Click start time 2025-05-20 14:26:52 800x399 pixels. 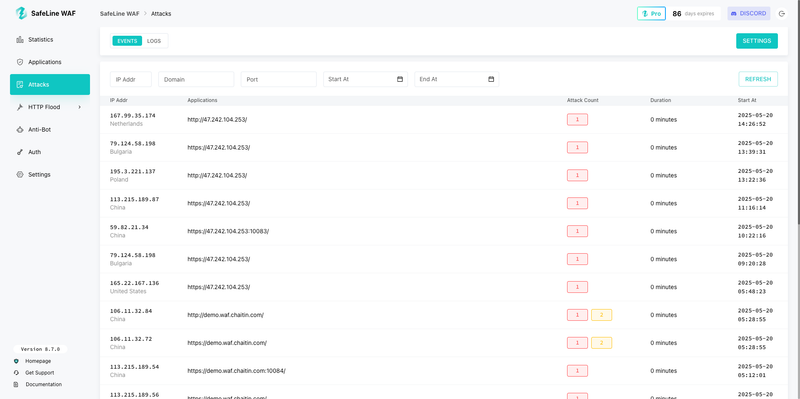755,119
